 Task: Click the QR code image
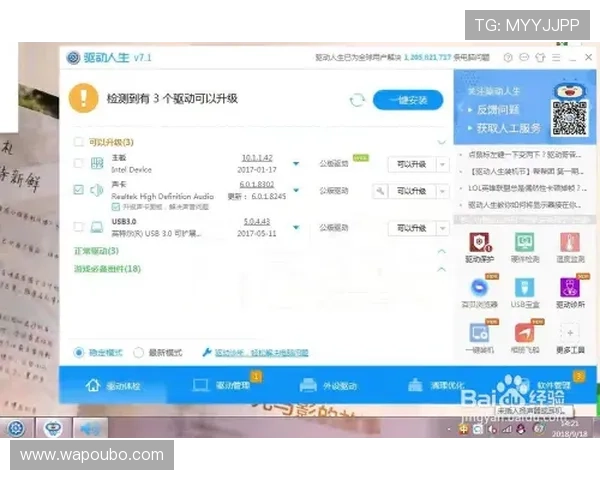click(569, 118)
